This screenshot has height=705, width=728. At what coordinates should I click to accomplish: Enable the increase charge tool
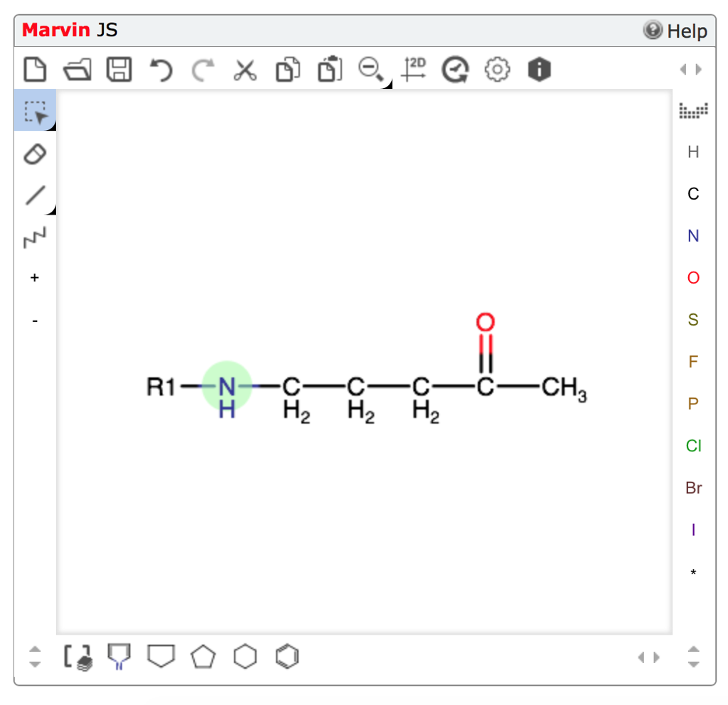click(x=35, y=277)
